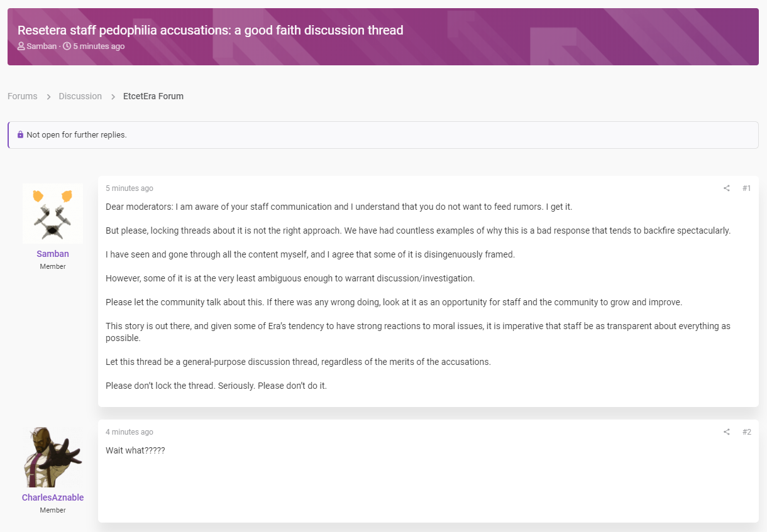Image resolution: width=767 pixels, height=532 pixels.
Task: Open EtcetEra Forum breadcrumb
Action: 153,96
